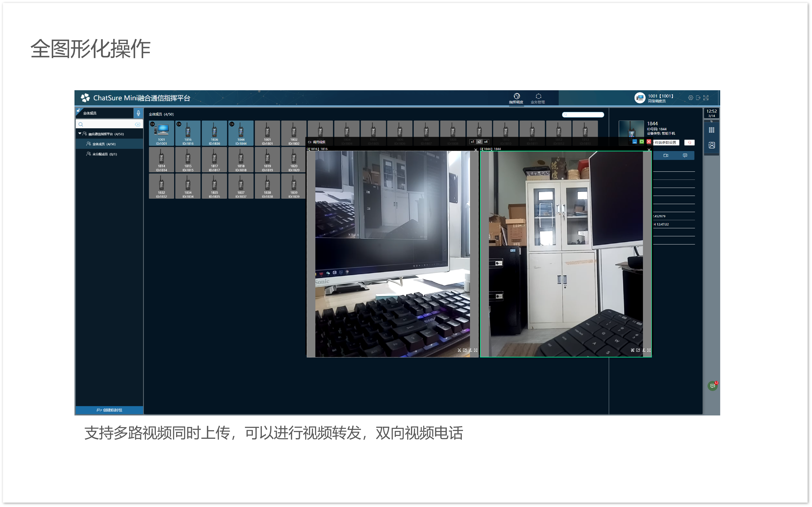Click the member search box above the grid
This screenshot has height=507, width=812.
583,115
